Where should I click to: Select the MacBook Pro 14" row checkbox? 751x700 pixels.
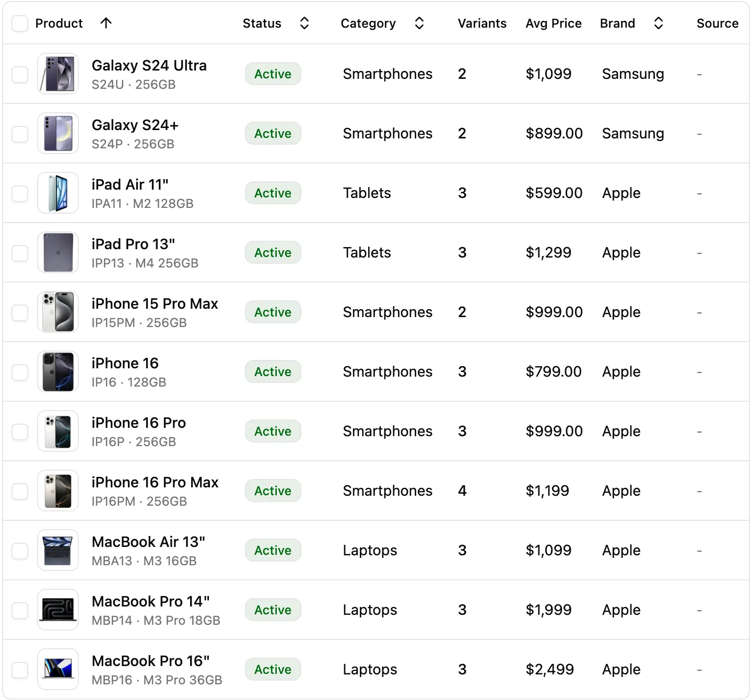(x=19, y=610)
